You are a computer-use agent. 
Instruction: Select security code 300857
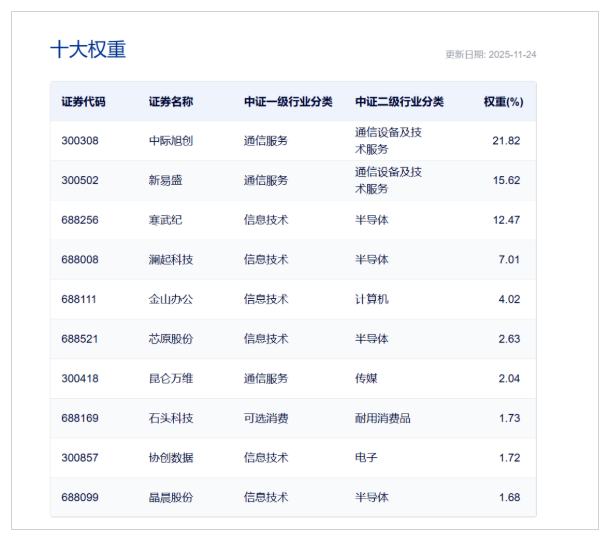tap(80, 457)
